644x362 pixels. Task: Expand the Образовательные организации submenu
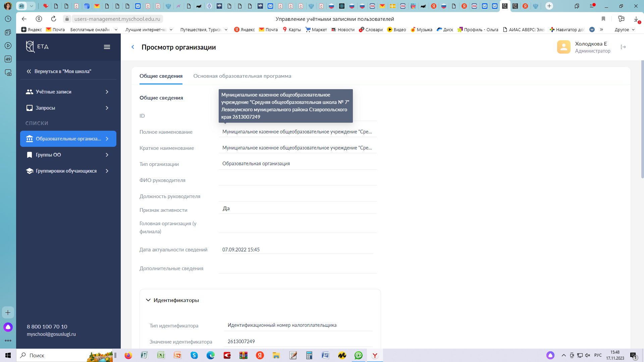point(107,139)
